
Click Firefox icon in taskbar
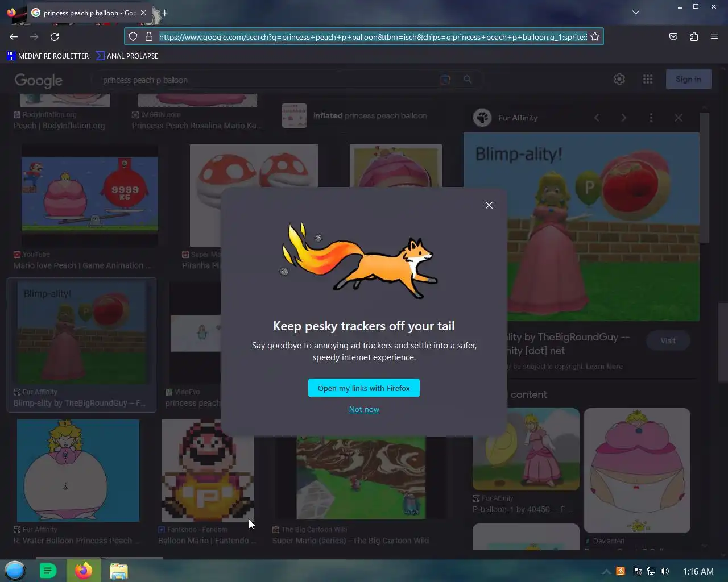[84, 571]
